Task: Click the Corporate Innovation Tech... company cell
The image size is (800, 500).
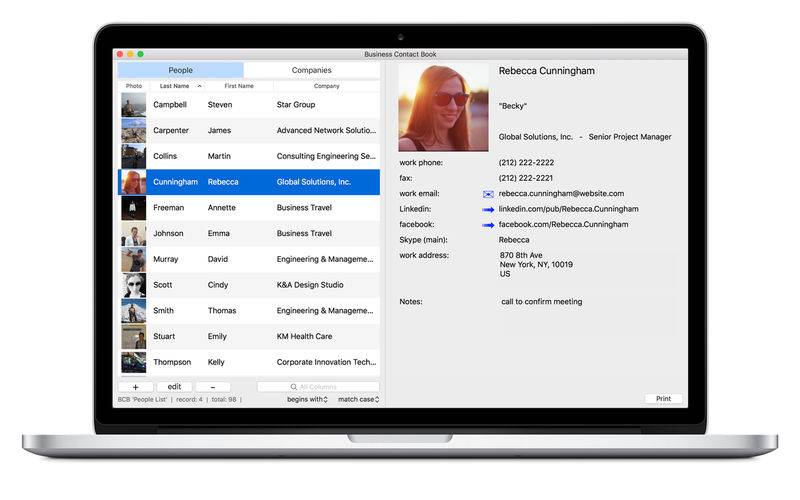Action: [327, 362]
